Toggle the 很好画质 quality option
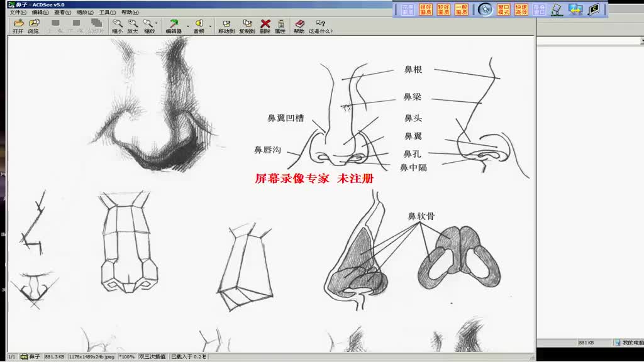The width and height of the screenshot is (644, 362). (x=426, y=9)
